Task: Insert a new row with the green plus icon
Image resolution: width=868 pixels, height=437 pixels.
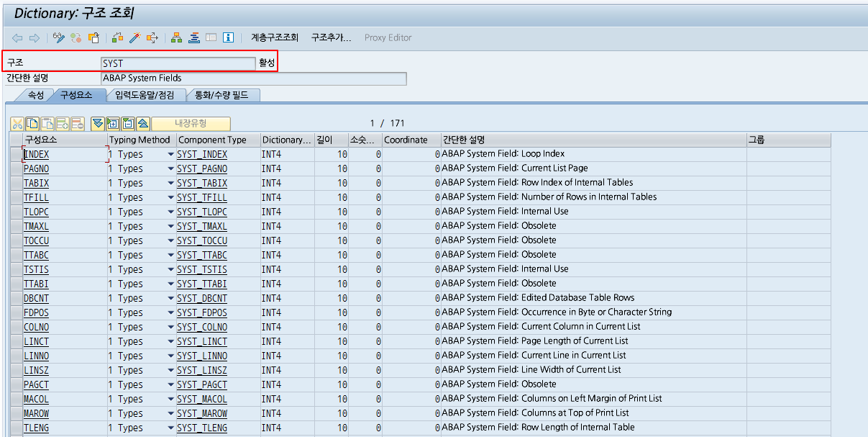Action: [62, 124]
